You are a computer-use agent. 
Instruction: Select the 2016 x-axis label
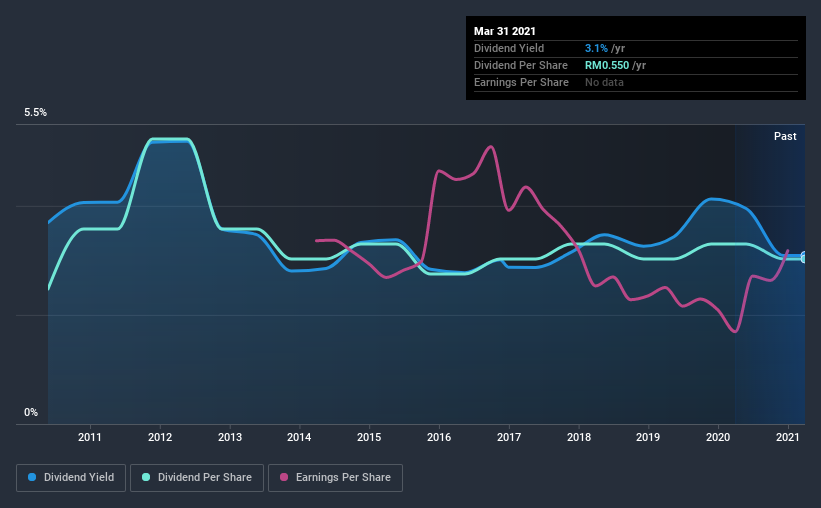tap(439, 437)
